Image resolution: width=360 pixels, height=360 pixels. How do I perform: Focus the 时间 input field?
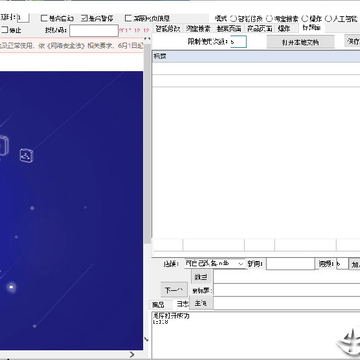290,264
